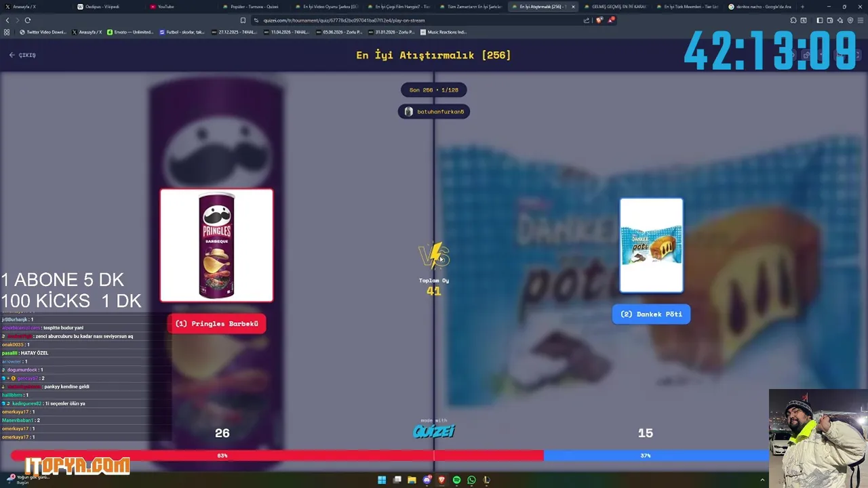Click the ÇIKIŞ exit button
The image size is (868, 488).
pyautogui.click(x=22, y=55)
